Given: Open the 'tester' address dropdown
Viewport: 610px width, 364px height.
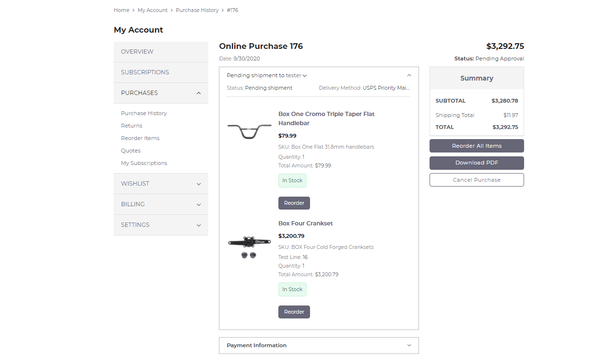Looking at the screenshot, I should click(296, 75).
